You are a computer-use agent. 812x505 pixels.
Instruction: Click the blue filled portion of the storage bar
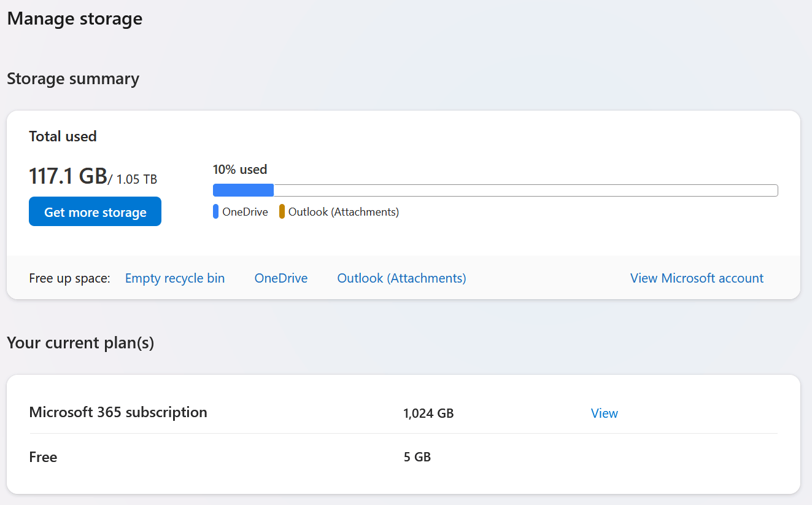(243, 190)
